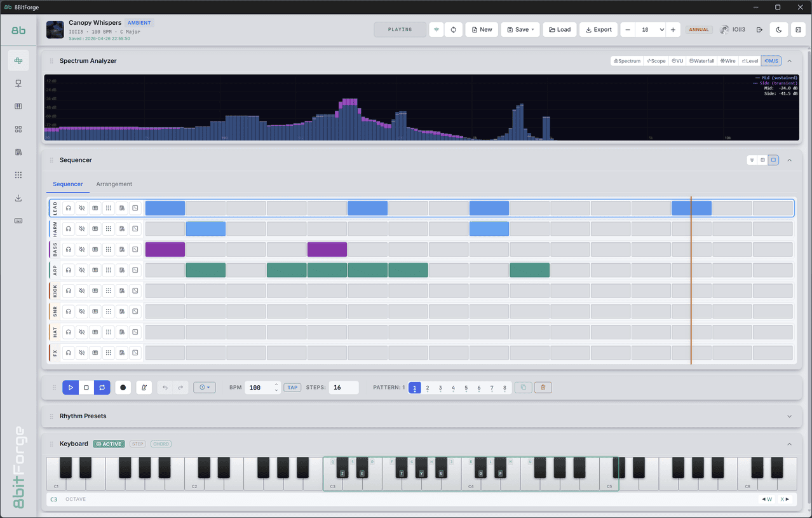Viewport: 812px width, 518px height.
Task: Open the piano roll icon in sidebar
Action: 18,106
